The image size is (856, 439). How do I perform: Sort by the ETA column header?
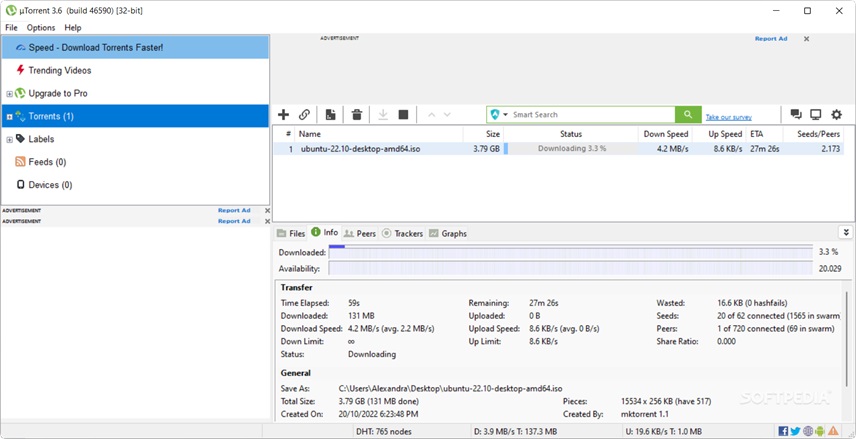(x=764, y=134)
